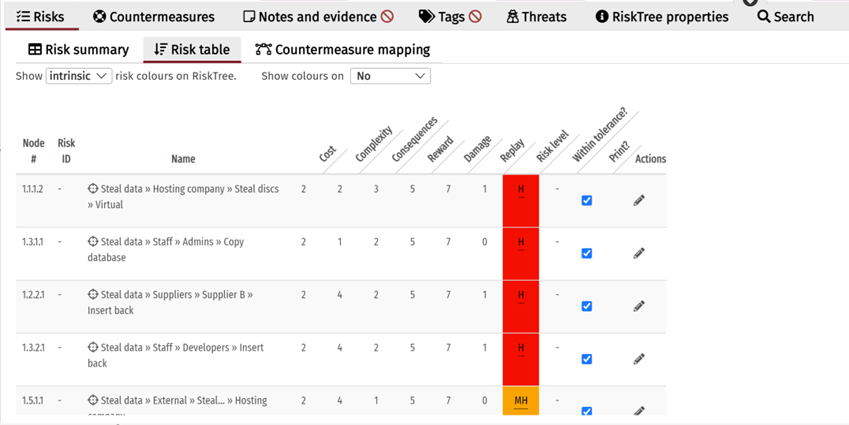Viewport: 849px width, 425px height.
Task: Switch to the Countermeasures tab
Action: pos(154,17)
